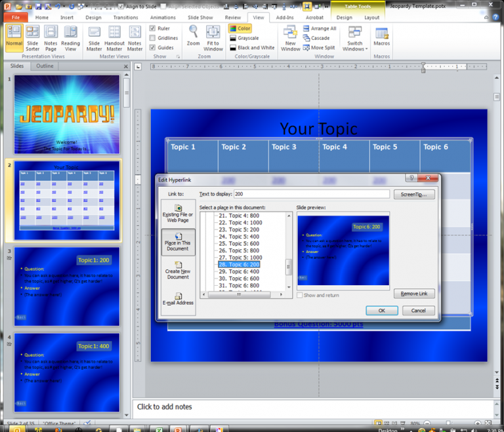504x432 pixels.
Task: Open the Transitions ribbon tab
Action: (x=126, y=17)
